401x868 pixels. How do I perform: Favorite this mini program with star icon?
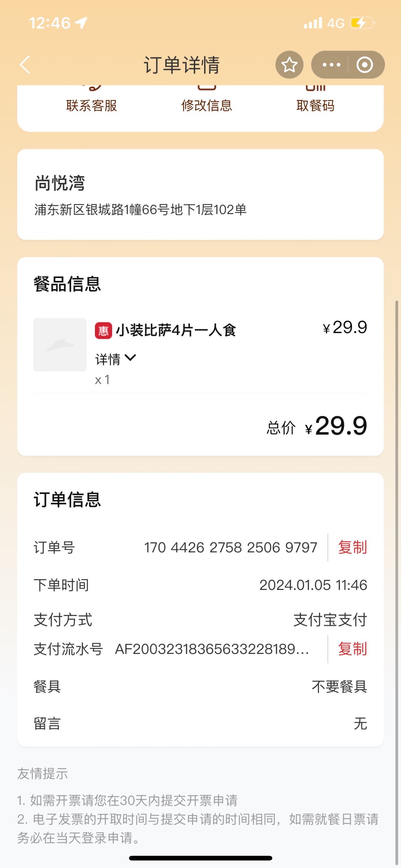[289, 65]
